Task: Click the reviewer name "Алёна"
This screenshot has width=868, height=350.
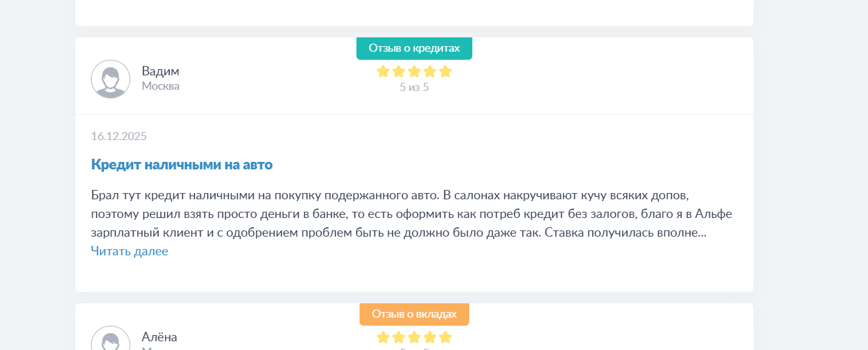Action: click(160, 337)
